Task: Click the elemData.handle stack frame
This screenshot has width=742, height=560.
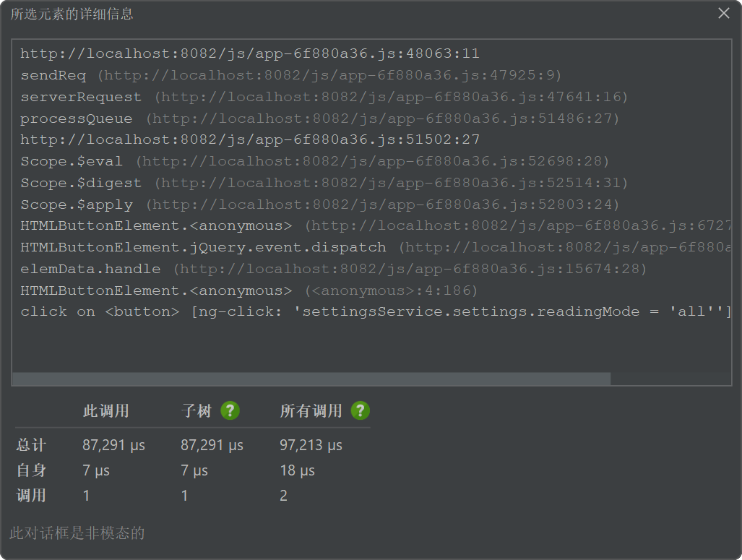Action: click(332, 269)
